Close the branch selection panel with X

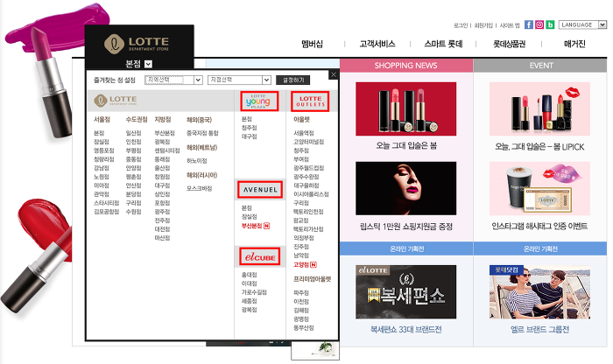click(x=334, y=74)
